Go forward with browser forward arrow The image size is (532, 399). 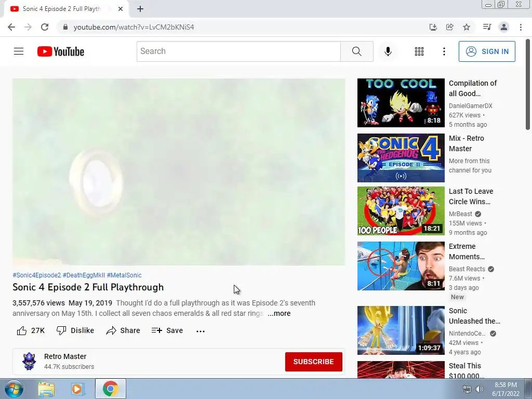[x=28, y=27]
